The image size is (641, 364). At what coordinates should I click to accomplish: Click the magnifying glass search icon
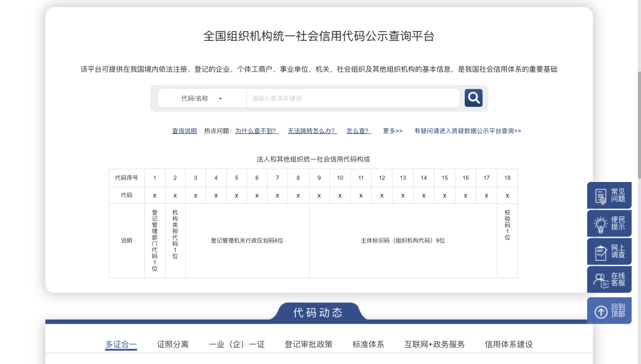click(473, 97)
